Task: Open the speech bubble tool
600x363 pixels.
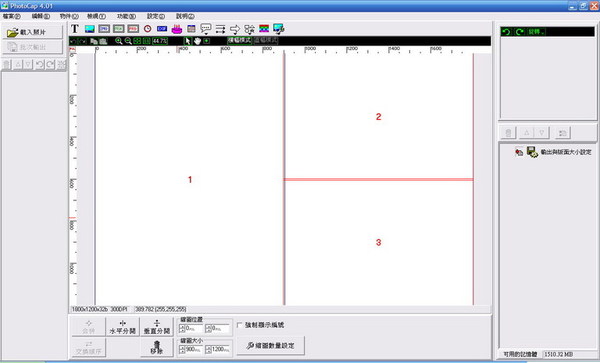Action: tap(205, 29)
